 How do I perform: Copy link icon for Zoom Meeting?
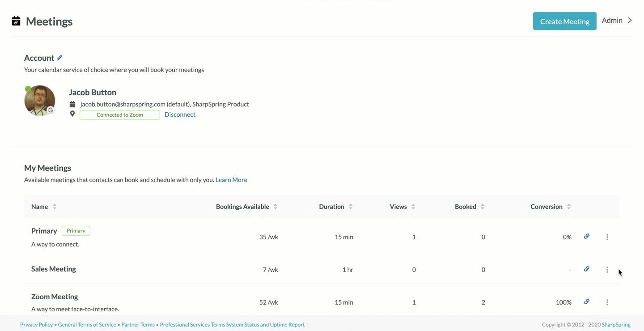pyautogui.click(x=587, y=302)
